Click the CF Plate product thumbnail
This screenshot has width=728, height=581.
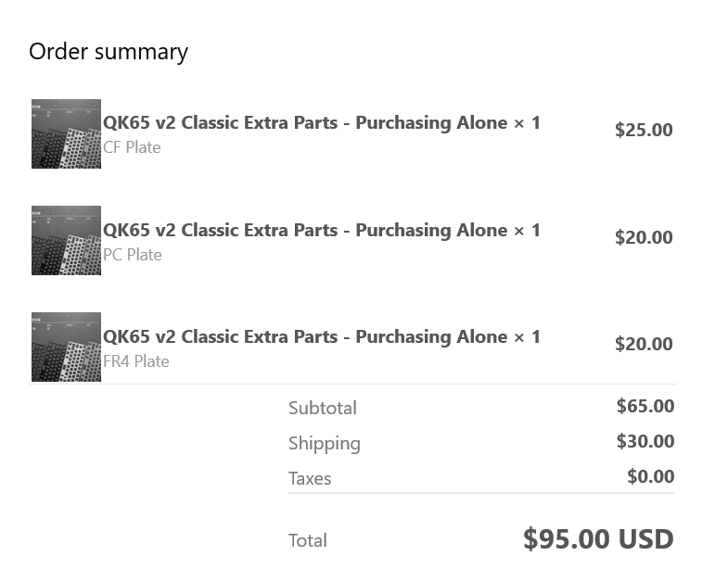pyautogui.click(x=66, y=133)
